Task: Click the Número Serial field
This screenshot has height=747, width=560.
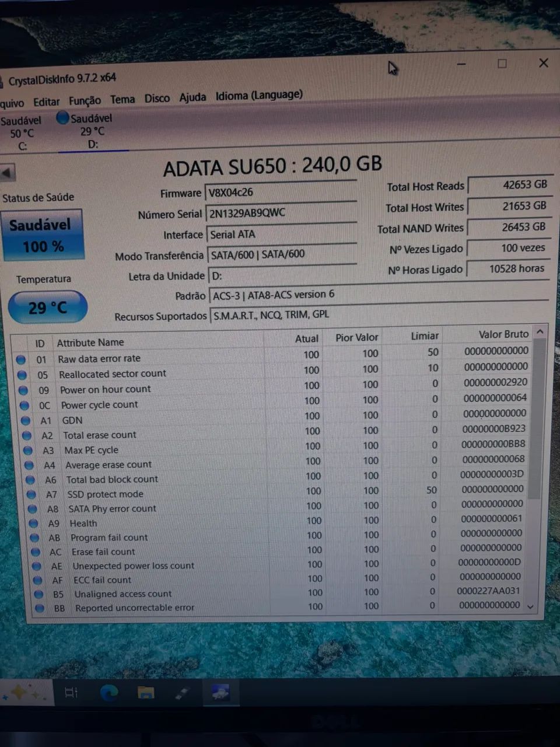Action: tap(281, 212)
